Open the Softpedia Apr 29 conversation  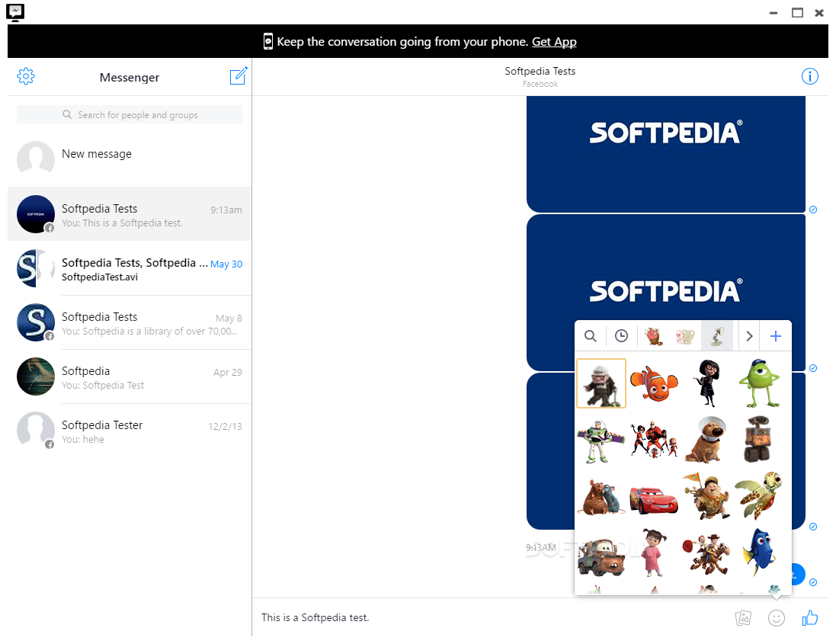pyautogui.click(x=130, y=376)
